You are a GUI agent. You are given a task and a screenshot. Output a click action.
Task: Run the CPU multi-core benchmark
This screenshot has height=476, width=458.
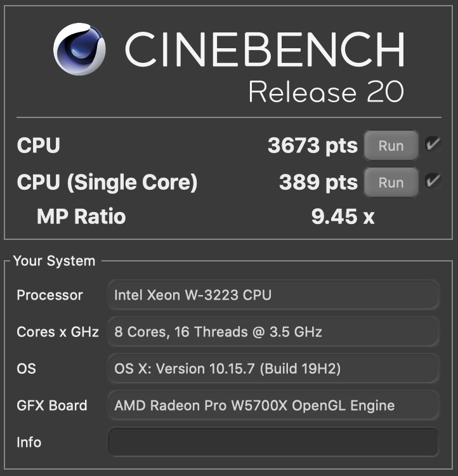391,145
